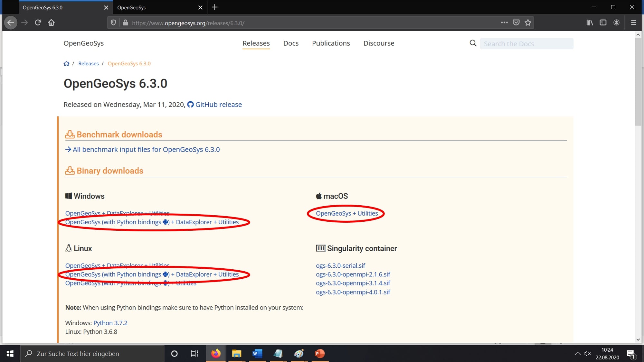This screenshot has width=644, height=362.
Task: Open PowerPoint from the taskbar
Action: 320,354
